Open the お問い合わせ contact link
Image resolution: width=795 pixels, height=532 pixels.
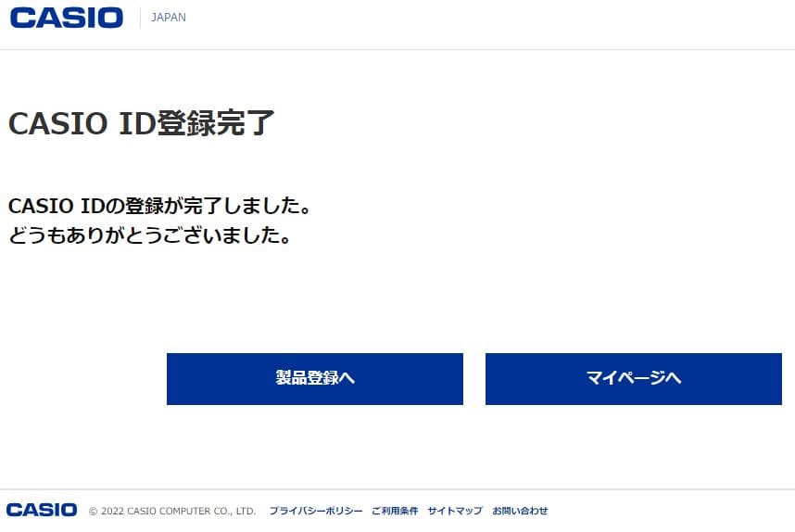point(520,511)
